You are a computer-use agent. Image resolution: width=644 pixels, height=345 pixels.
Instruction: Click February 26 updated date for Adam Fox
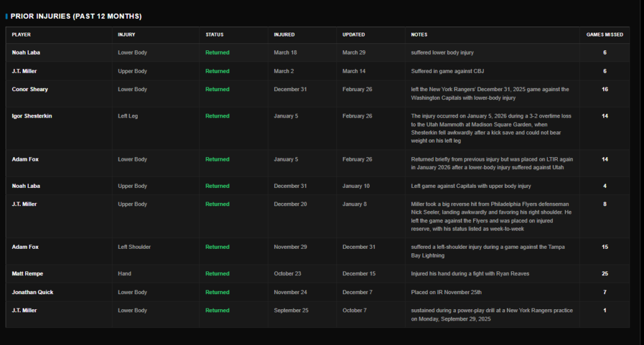(357, 159)
